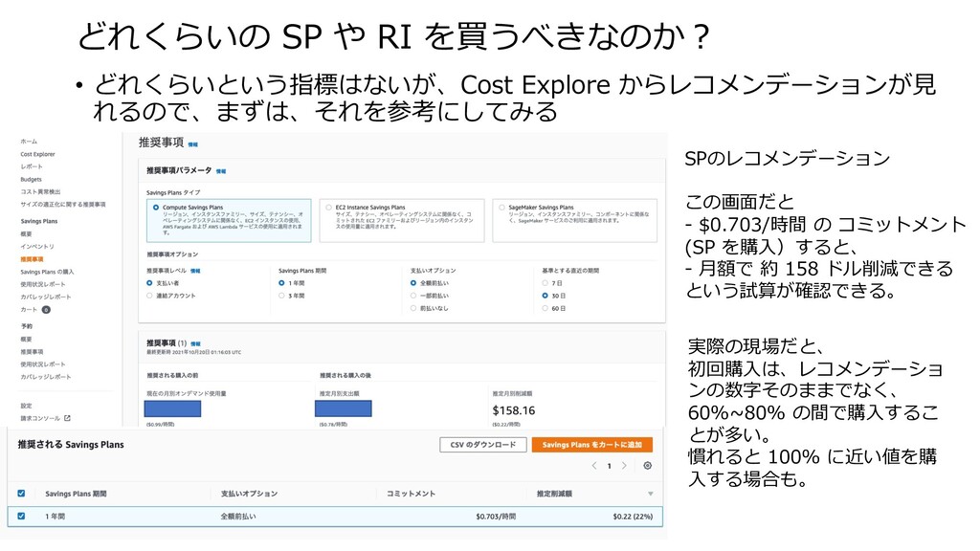Screen dimensions: 980x551
Task: Click 全額前払い cell in table row
Action: coord(238,517)
